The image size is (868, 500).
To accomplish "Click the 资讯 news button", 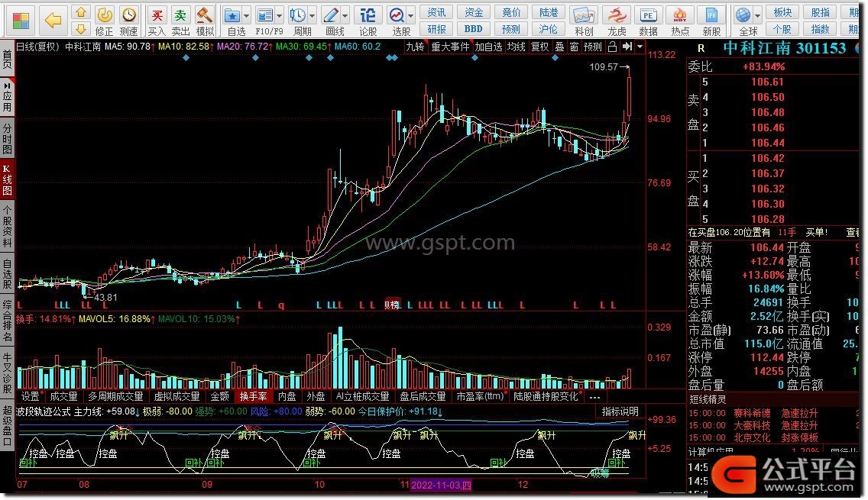I will [x=437, y=12].
